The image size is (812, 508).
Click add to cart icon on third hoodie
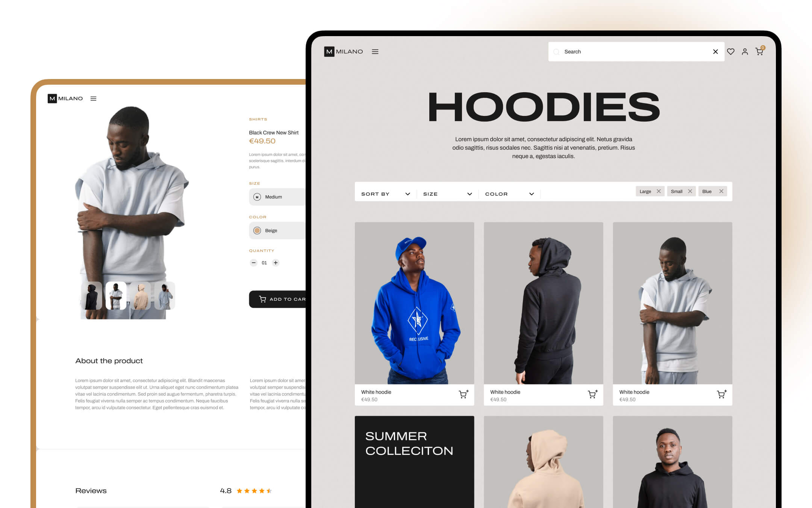720,393
